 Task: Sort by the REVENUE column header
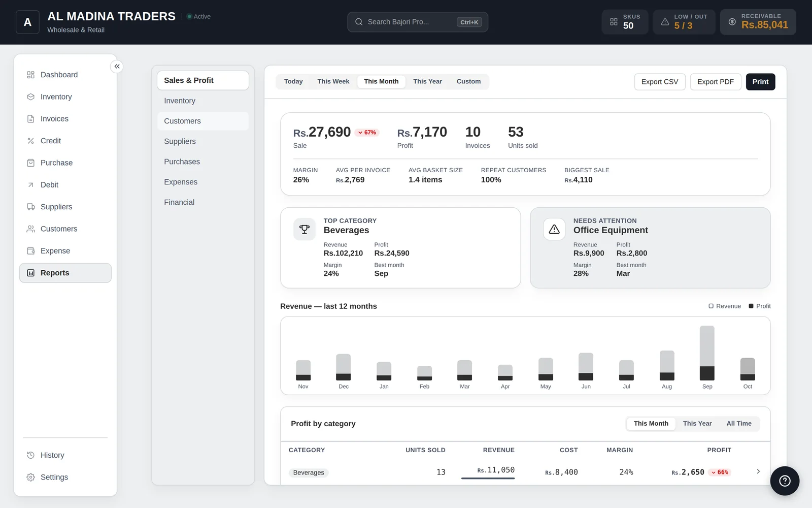(x=498, y=450)
